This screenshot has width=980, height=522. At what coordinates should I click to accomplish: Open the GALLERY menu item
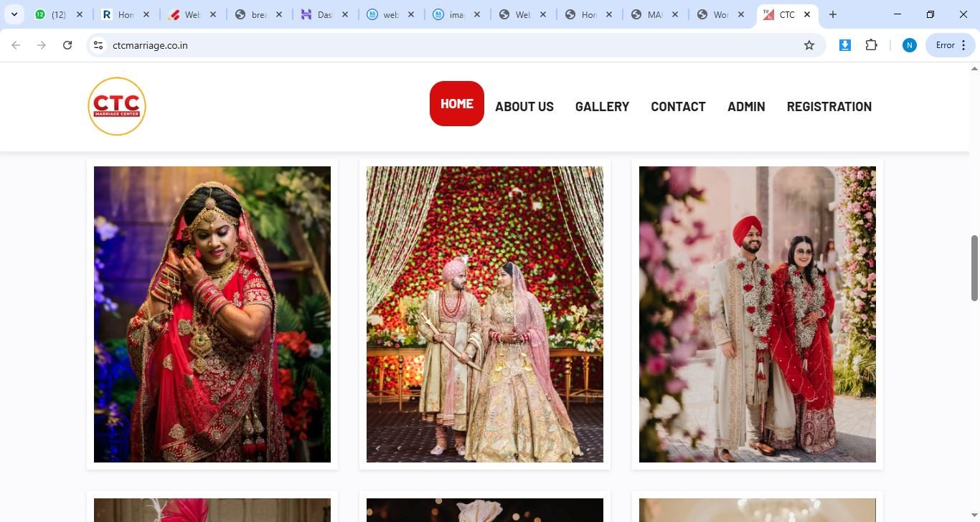pos(602,106)
